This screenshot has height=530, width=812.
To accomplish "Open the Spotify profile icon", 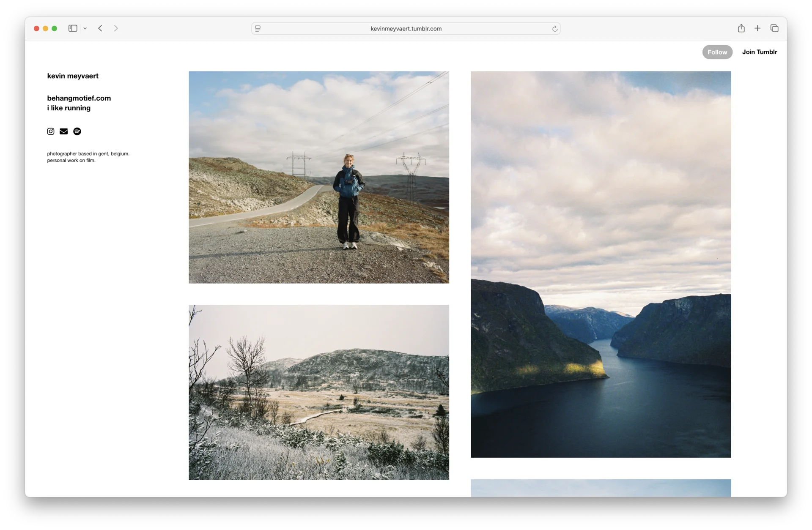I will [77, 131].
